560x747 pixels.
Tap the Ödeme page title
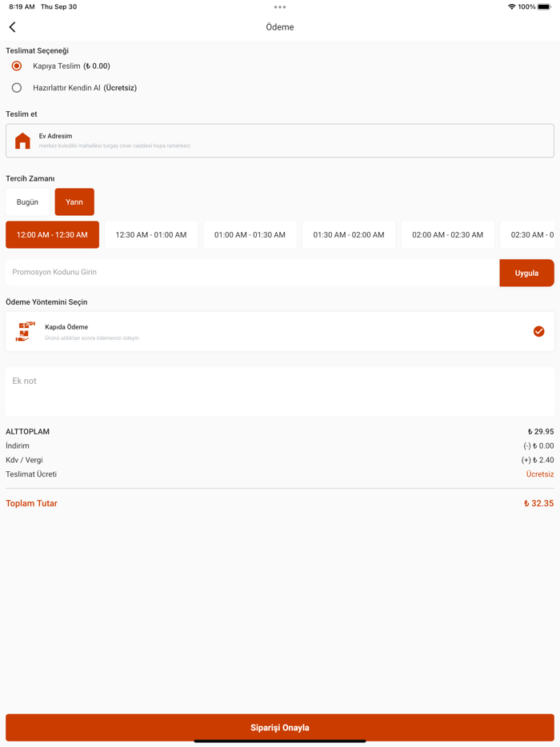click(280, 27)
